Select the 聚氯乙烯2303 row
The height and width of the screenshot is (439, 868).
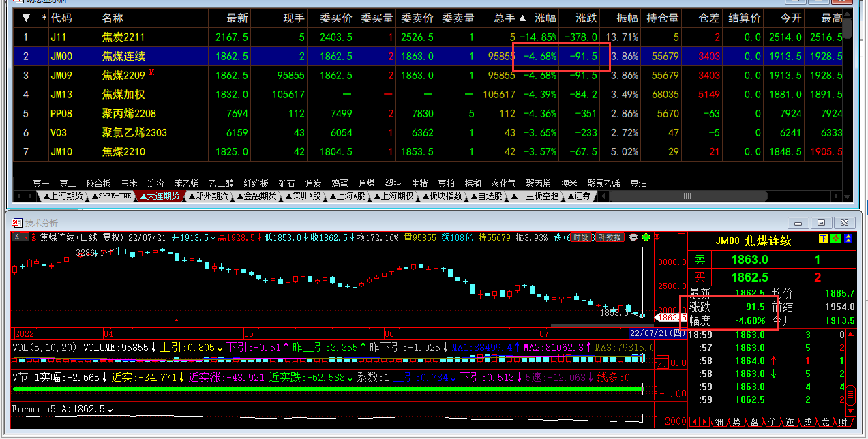[428, 132]
